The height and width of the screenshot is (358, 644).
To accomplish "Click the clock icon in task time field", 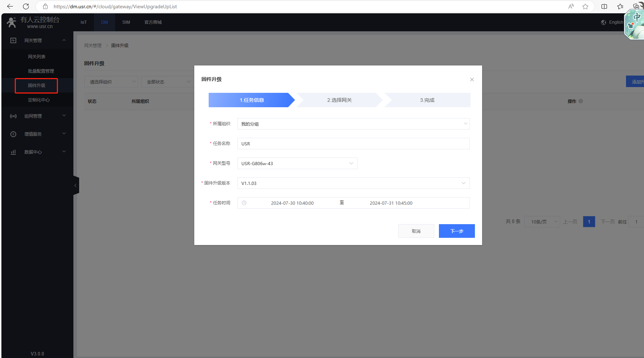I will [244, 203].
